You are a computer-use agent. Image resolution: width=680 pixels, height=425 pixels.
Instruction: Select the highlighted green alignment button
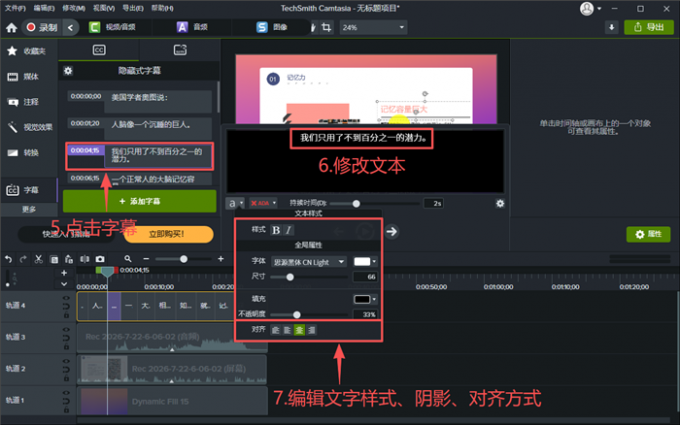pos(299,330)
